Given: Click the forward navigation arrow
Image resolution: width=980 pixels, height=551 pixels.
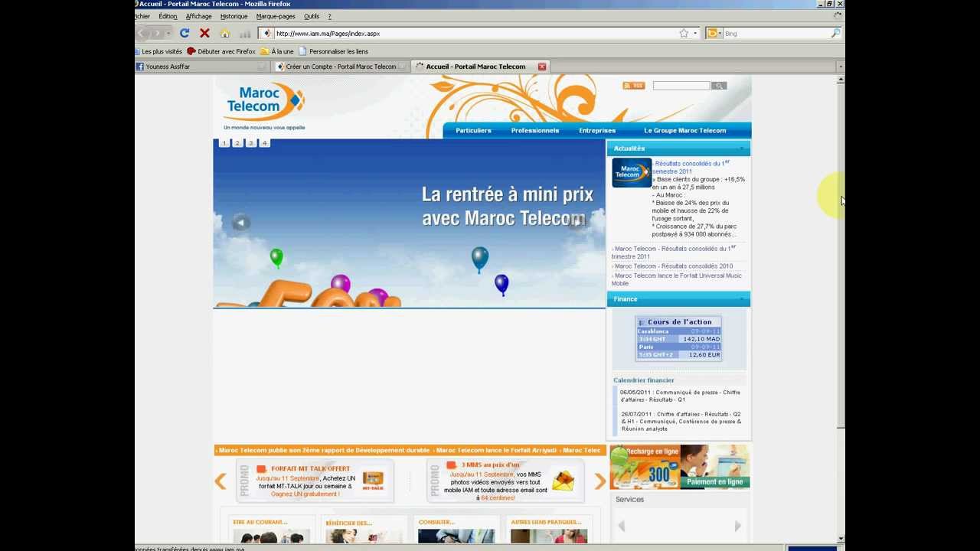Looking at the screenshot, I should [x=158, y=33].
